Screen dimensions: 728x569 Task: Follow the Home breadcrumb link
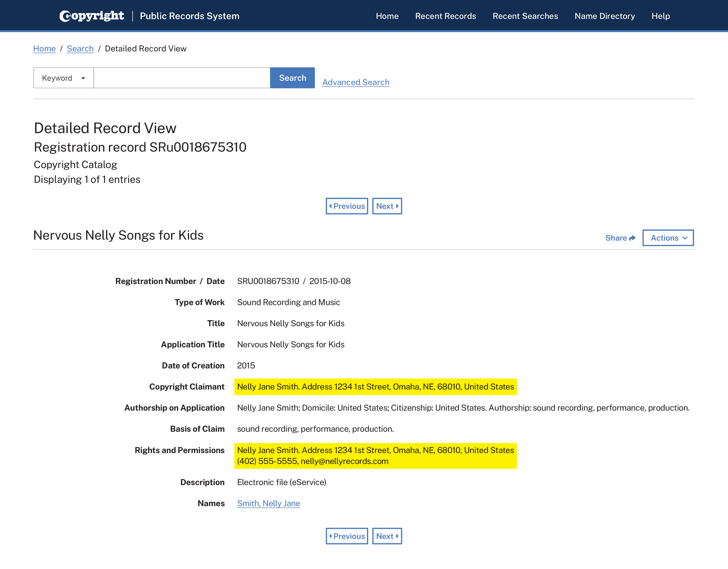44,49
